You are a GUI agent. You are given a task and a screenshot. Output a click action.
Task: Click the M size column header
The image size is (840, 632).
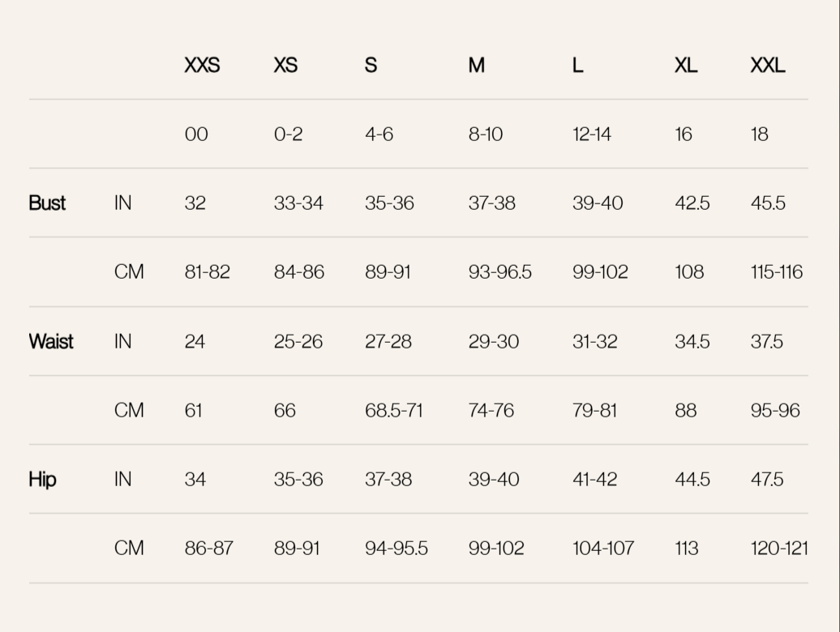click(x=477, y=66)
